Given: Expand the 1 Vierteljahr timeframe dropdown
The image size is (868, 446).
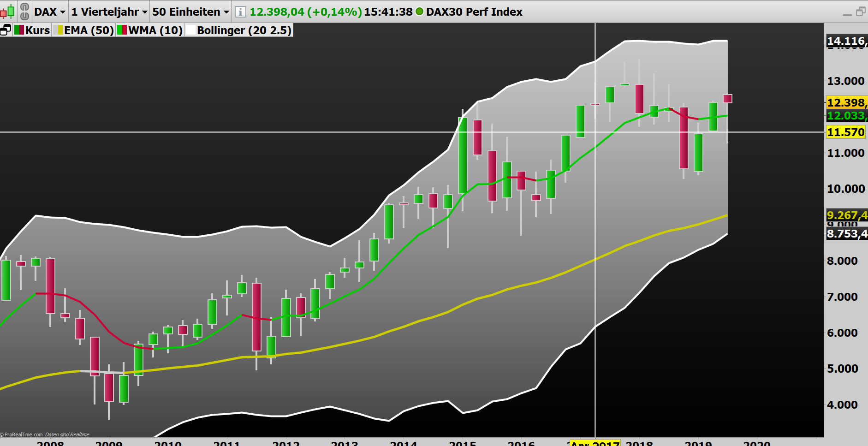Looking at the screenshot, I should pos(108,12).
